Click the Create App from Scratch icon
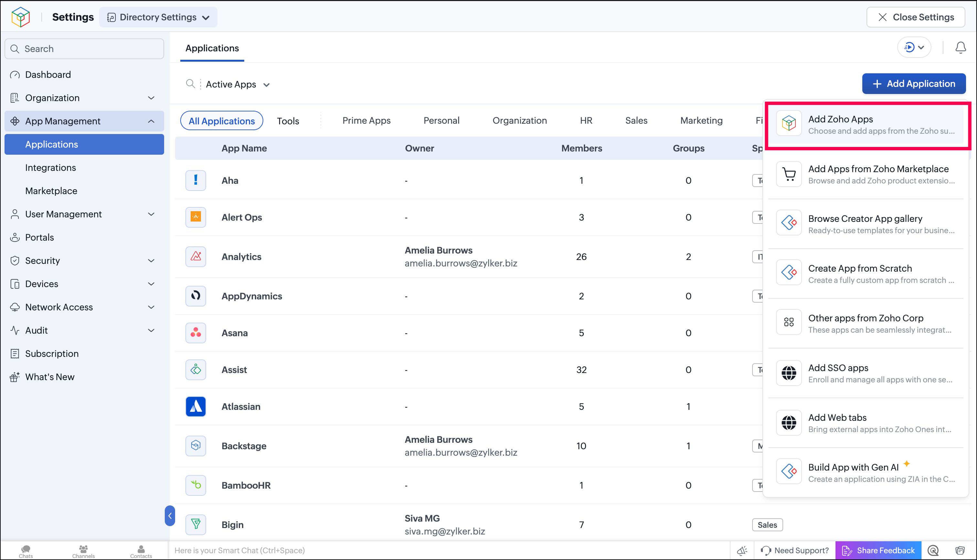The width and height of the screenshot is (977, 560). coord(789,272)
